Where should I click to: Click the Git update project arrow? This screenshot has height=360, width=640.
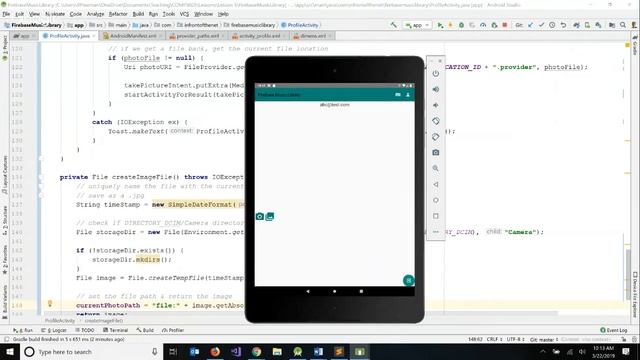[531, 25]
